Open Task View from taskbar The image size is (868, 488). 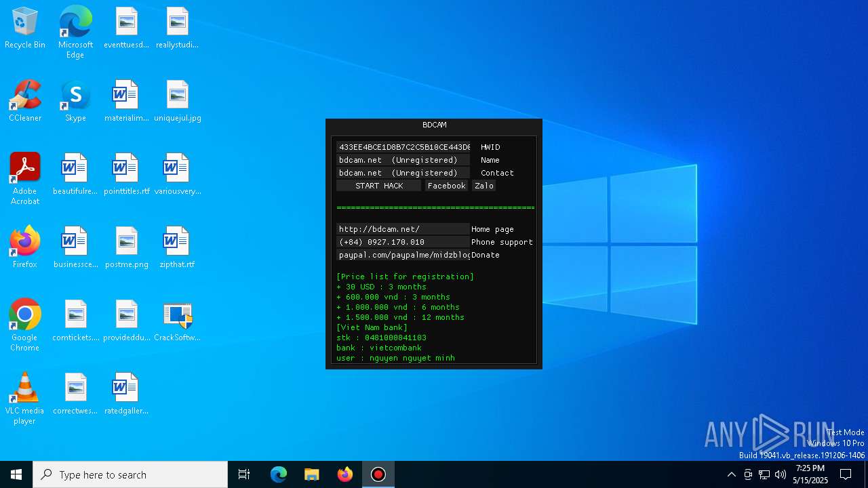(244, 474)
